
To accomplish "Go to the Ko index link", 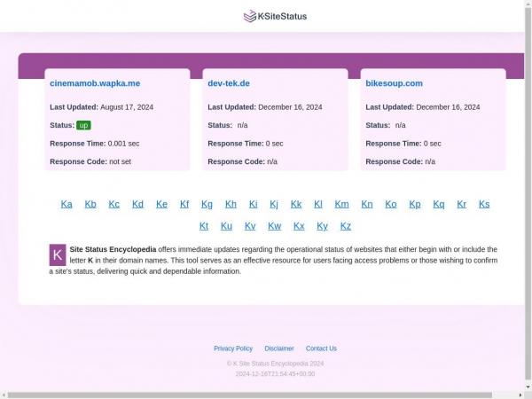I will coord(391,204).
